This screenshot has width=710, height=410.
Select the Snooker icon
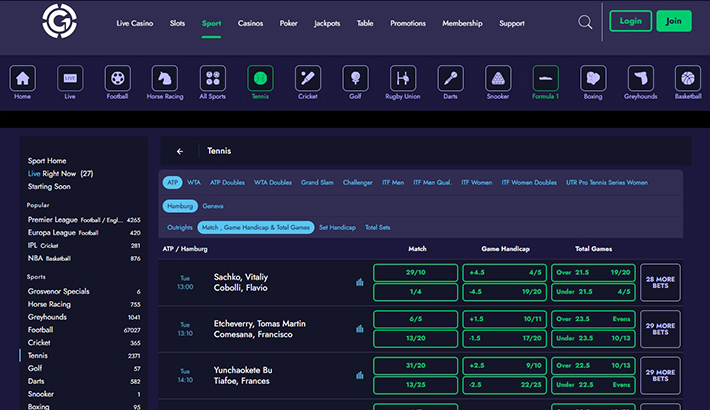pos(498,78)
